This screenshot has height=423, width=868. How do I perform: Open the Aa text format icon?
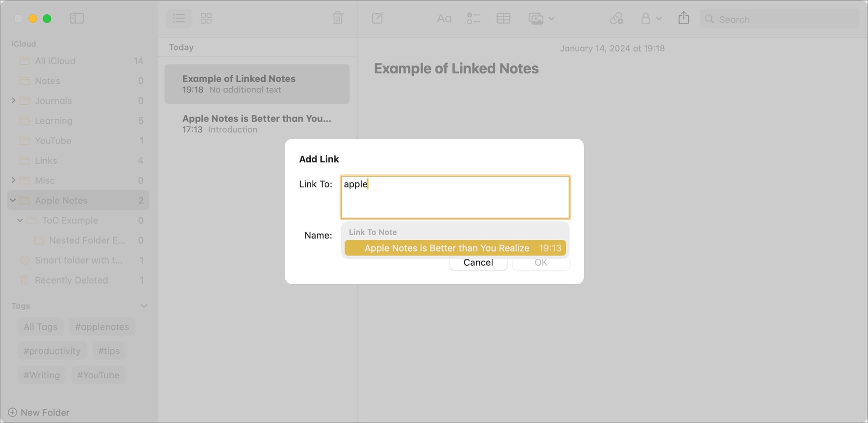pos(444,19)
